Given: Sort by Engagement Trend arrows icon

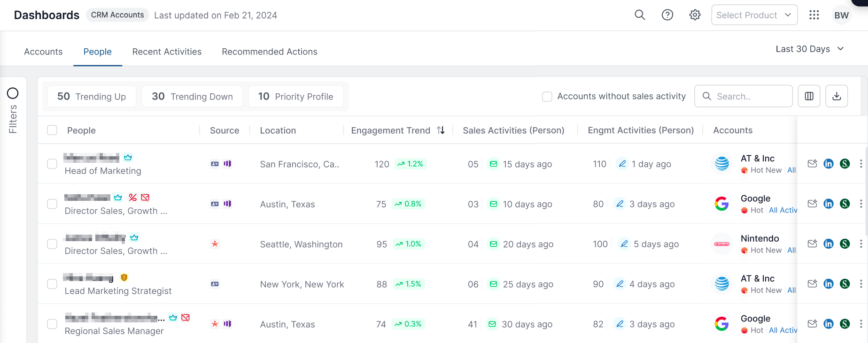Looking at the screenshot, I should tap(441, 130).
